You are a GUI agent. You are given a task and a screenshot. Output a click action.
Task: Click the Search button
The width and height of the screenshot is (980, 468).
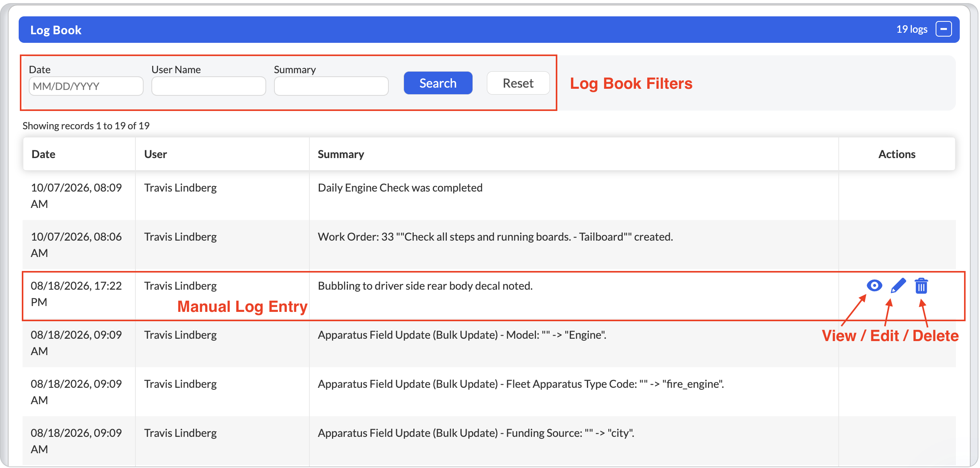(x=438, y=83)
